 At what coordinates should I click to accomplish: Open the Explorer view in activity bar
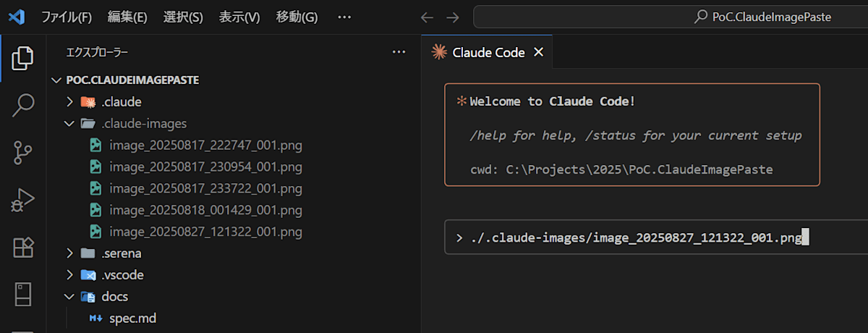(x=23, y=59)
